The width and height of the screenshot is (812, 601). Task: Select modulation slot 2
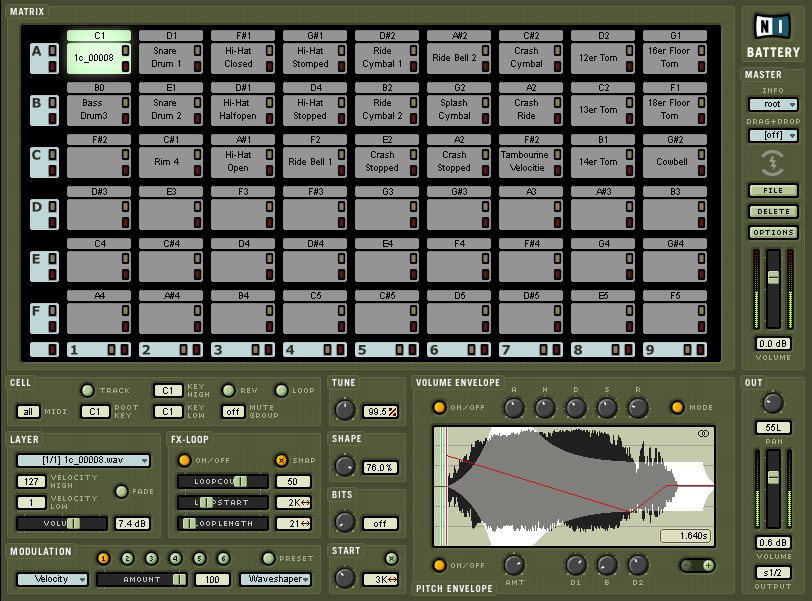pos(127,558)
